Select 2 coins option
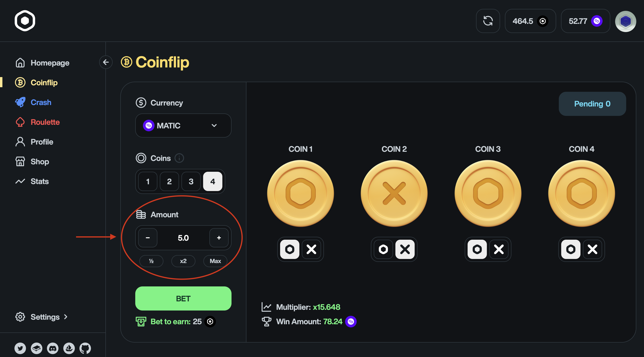The image size is (644, 357). pos(169,181)
